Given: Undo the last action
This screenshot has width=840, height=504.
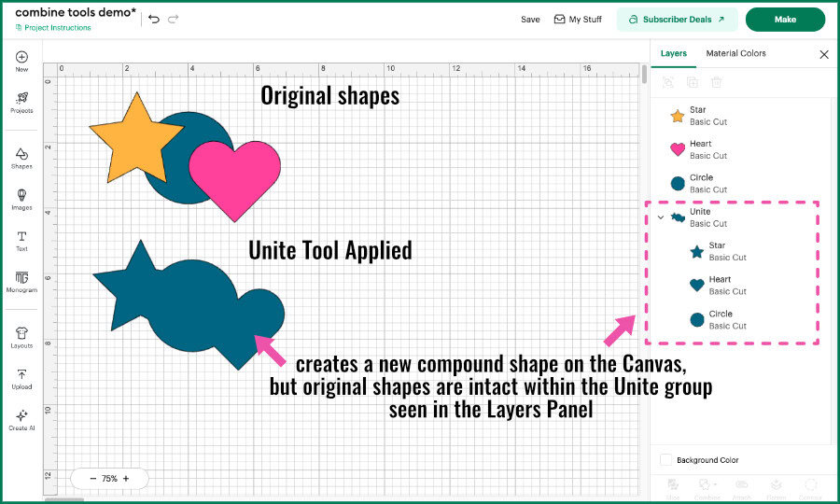Looking at the screenshot, I should [x=154, y=20].
